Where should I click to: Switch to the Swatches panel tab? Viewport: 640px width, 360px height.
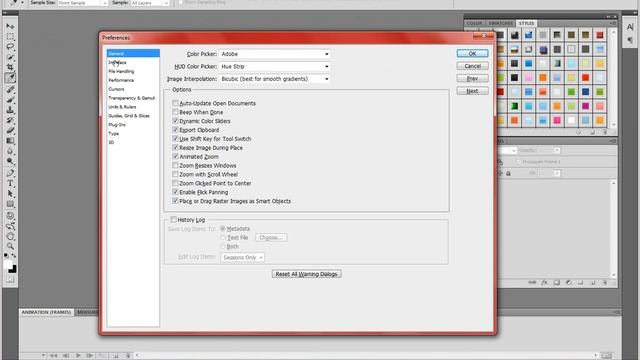500,23
